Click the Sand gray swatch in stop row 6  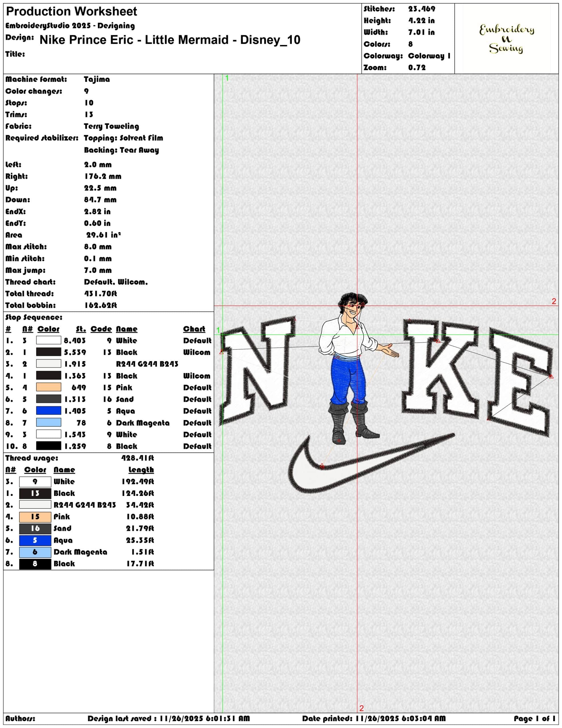(x=49, y=399)
